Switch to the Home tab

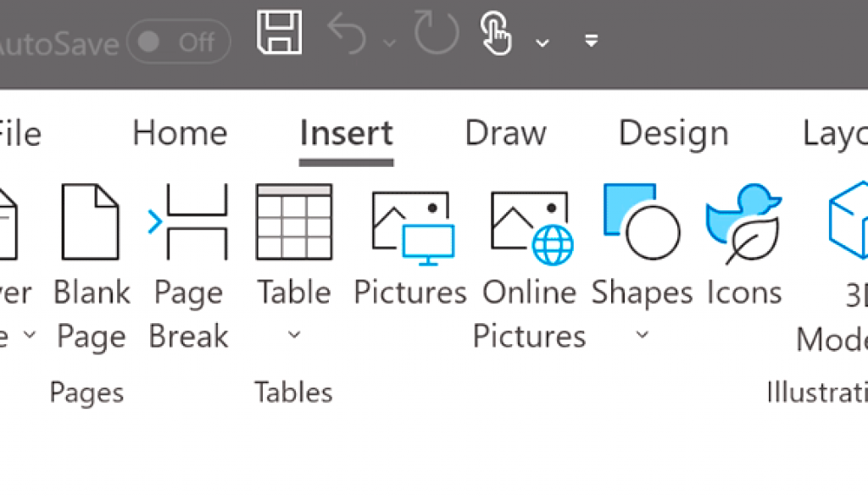[x=180, y=133]
